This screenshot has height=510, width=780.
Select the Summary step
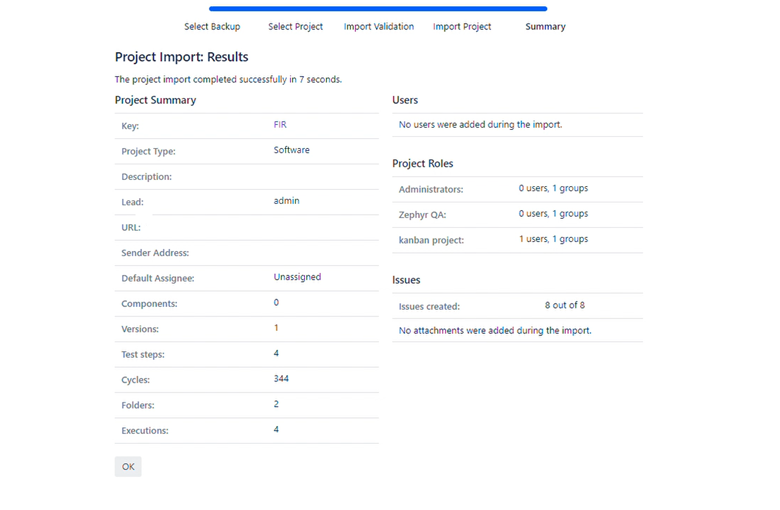coord(545,27)
